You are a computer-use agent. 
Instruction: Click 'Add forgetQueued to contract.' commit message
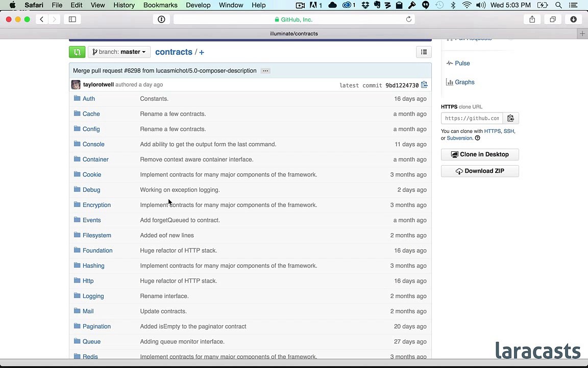(180, 220)
